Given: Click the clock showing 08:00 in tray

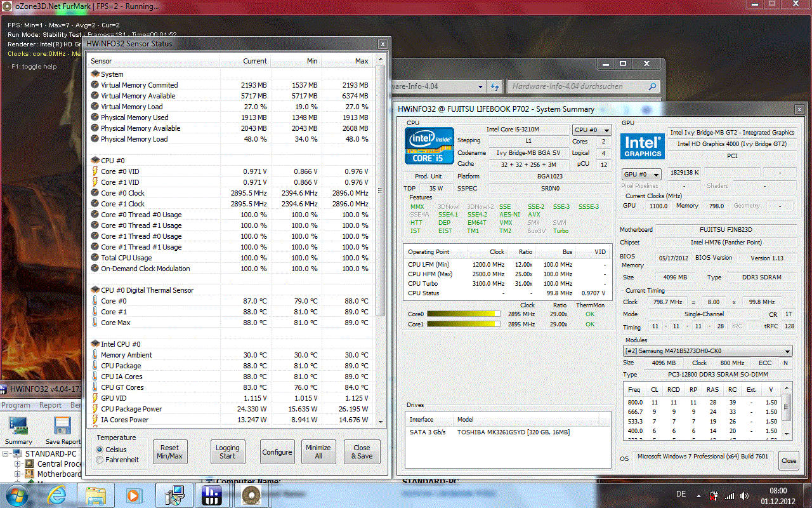Looking at the screenshot, I should tap(778, 491).
